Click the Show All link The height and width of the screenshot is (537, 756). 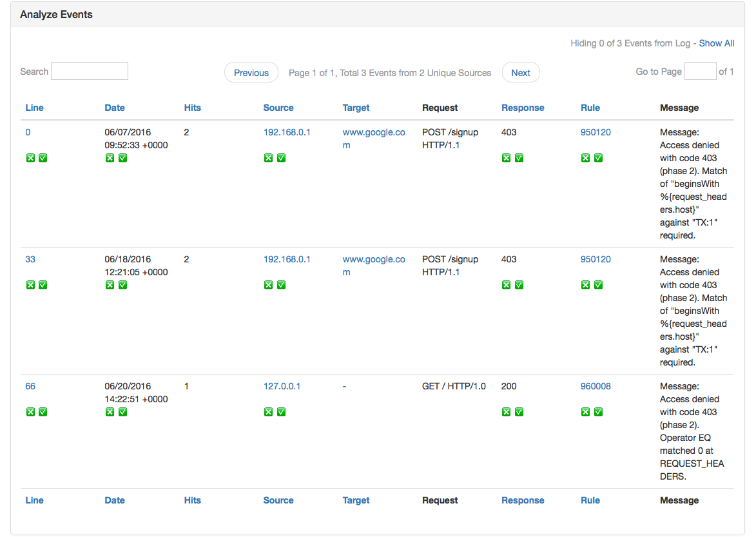(716, 43)
